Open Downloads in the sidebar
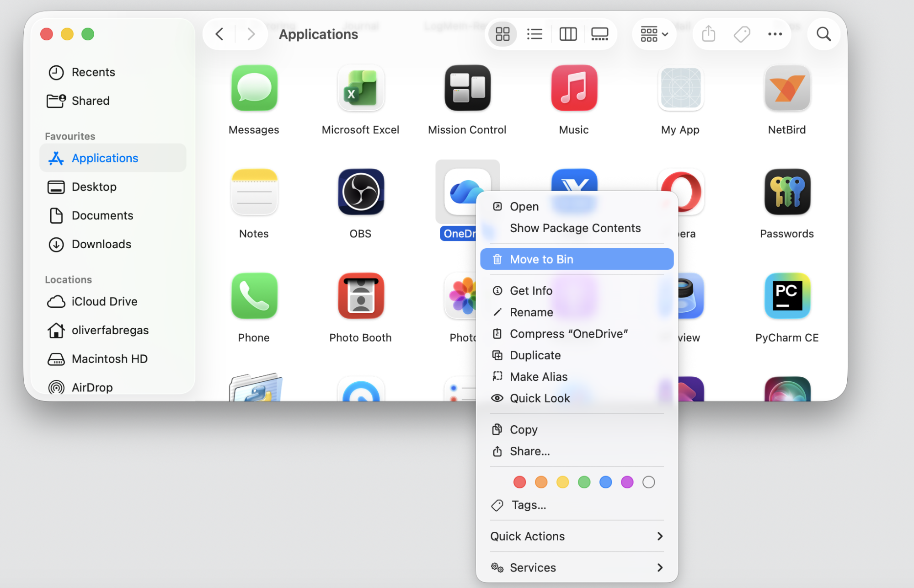This screenshot has height=588, width=914. pos(112,244)
